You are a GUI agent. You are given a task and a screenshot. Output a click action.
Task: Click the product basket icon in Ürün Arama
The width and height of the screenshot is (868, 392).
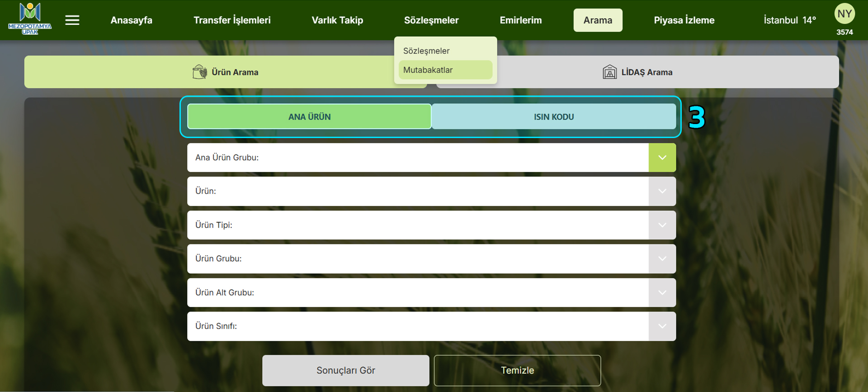199,72
